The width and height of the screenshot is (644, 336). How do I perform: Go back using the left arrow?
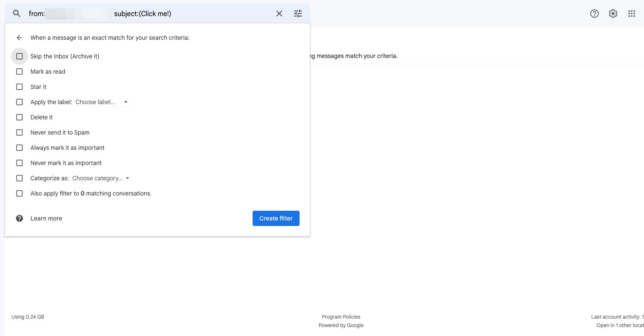[19, 38]
